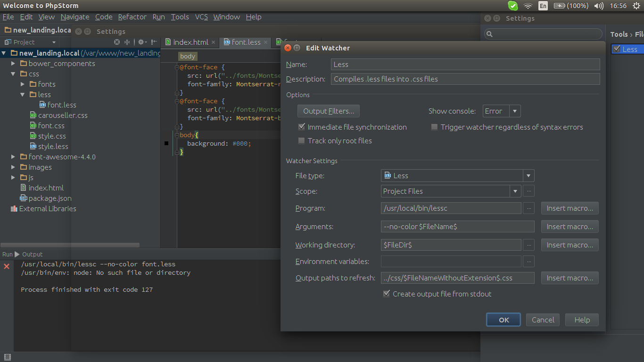Expand the images folder

(13, 167)
